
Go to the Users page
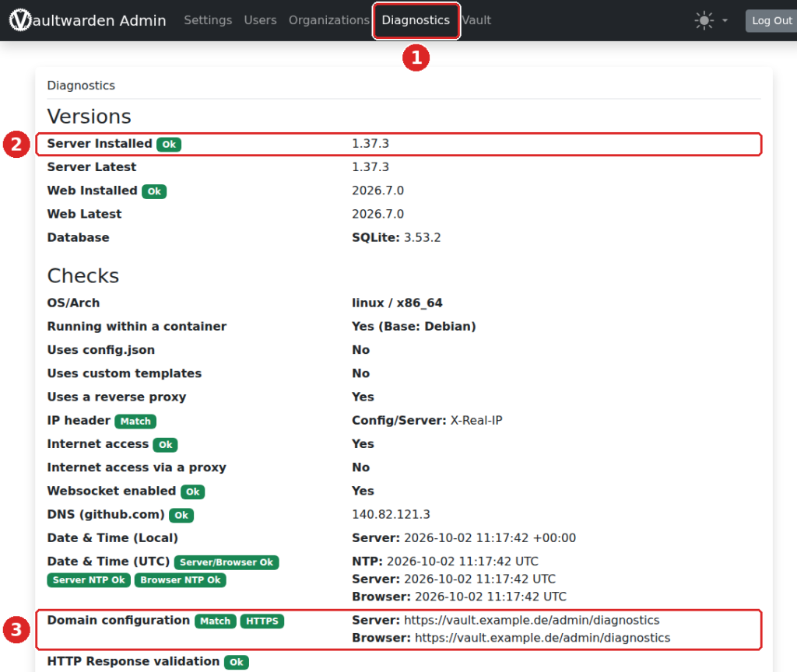tap(260, 20)
